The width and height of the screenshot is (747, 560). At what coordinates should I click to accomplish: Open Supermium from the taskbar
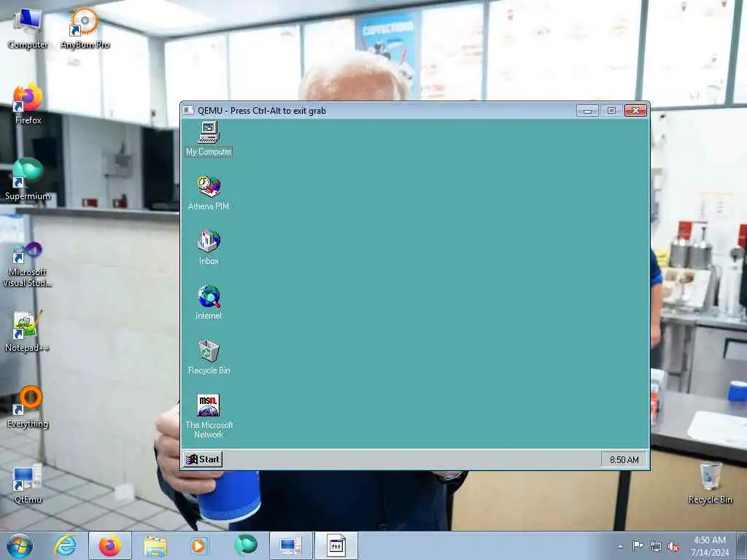[x=246, y=545]
